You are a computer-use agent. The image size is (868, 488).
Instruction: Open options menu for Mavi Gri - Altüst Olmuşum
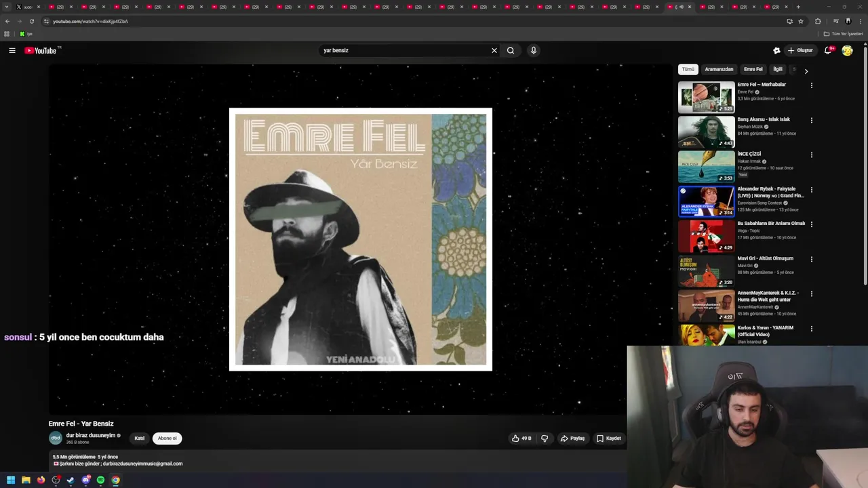(811, 259)
